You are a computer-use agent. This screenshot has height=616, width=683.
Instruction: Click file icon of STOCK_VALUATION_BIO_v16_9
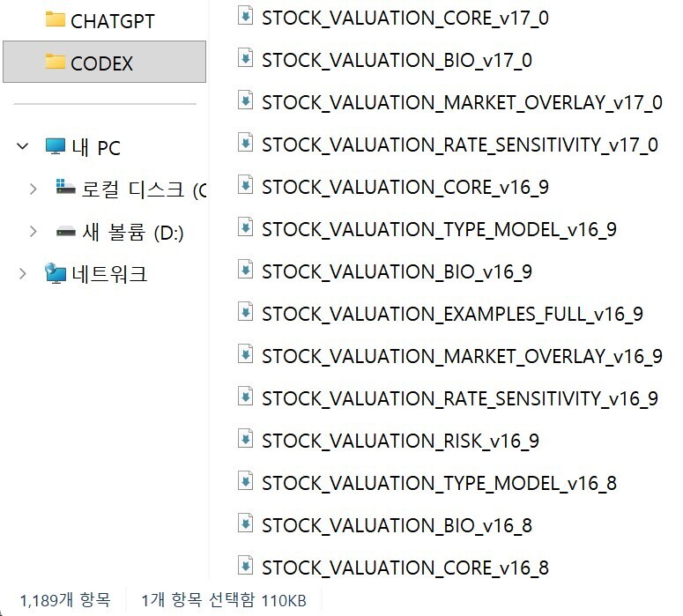click(245, 270)
